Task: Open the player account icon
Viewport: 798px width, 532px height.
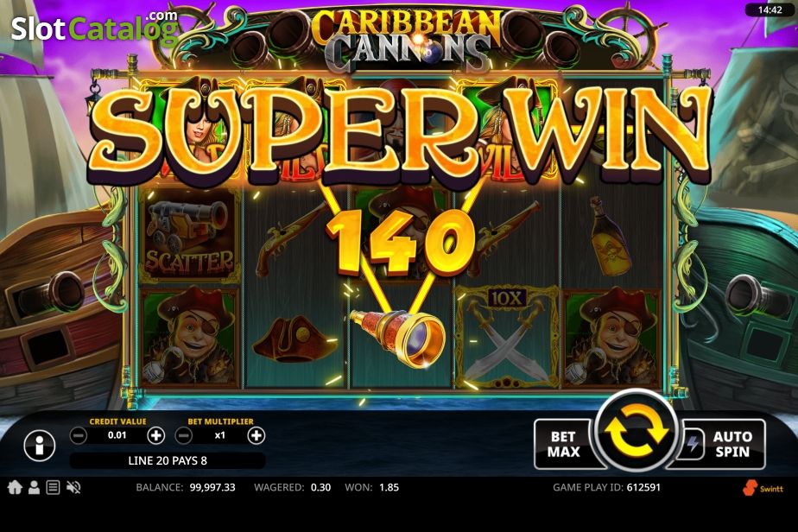Action: click(x=34, y=487)
